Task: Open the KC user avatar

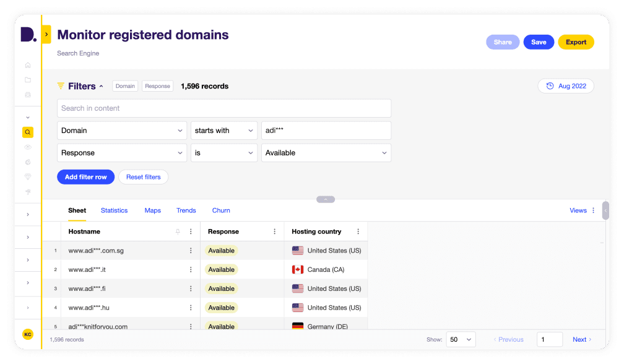Action: [28, 334]
